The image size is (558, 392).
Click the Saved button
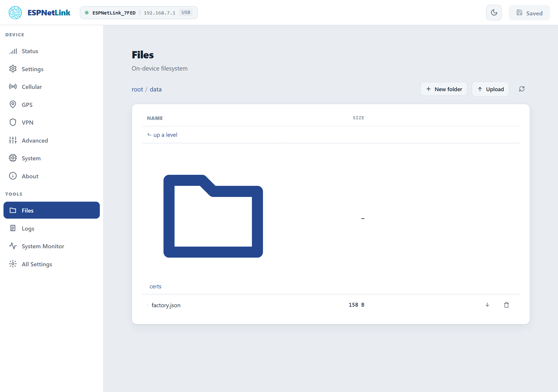coord(529,13)
